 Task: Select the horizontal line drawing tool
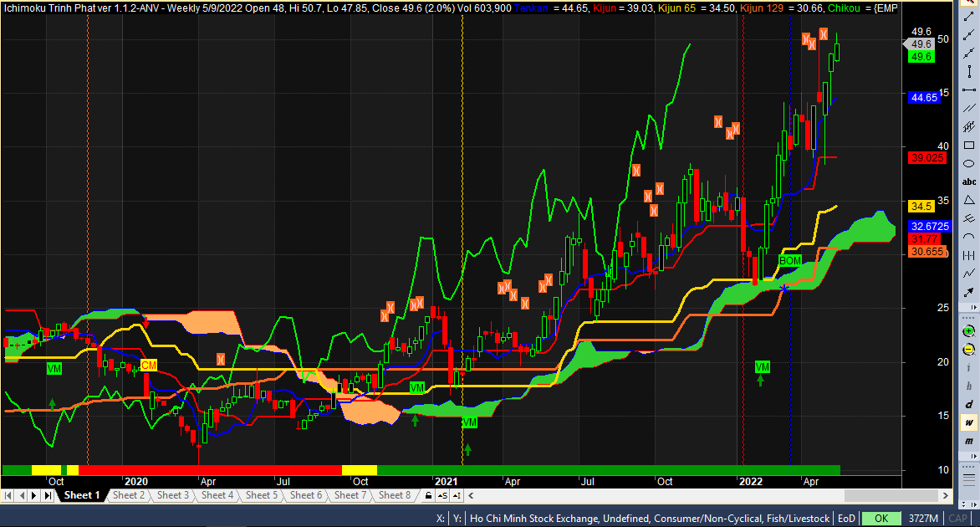(969, 90)
